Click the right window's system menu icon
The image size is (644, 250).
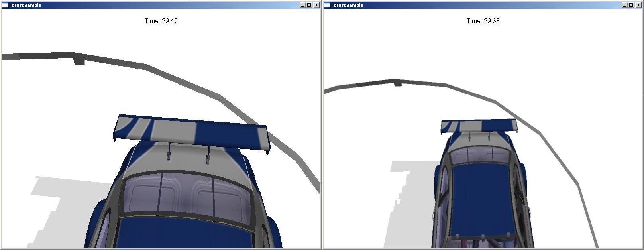[x=327, y=5]
